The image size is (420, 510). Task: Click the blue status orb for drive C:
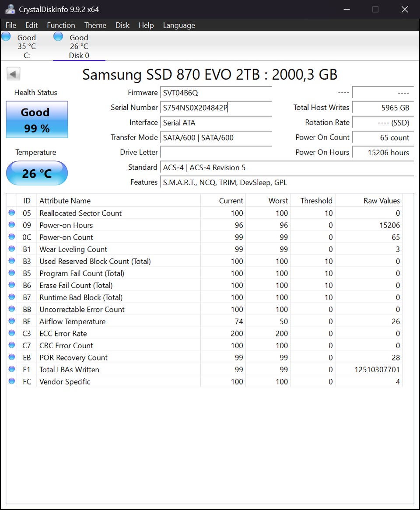(6, 36)
